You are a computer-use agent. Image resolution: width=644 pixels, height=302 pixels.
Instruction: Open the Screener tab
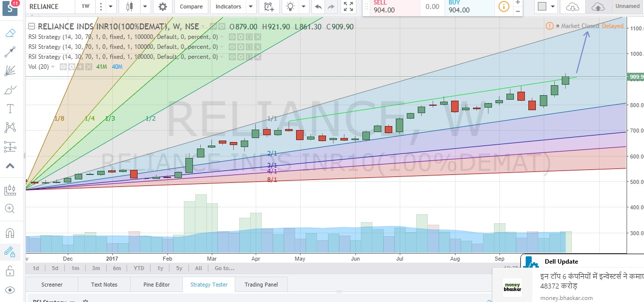(51, 284)
